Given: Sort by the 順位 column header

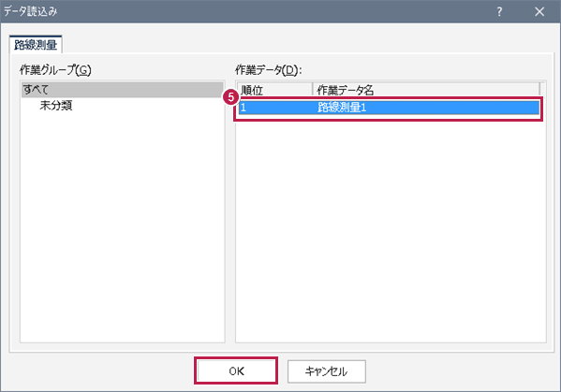Looking at the screenshot, I should (x=274, y=90).
